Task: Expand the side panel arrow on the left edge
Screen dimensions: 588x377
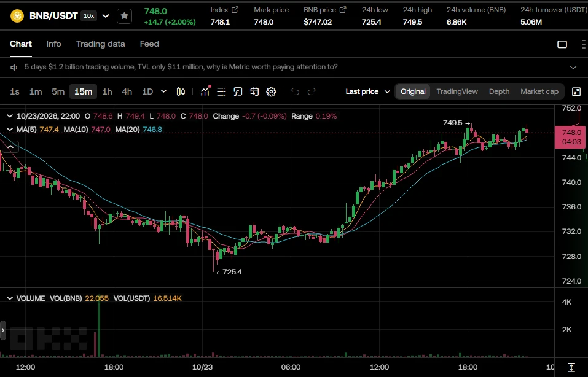Action: [x=3, y=330]
